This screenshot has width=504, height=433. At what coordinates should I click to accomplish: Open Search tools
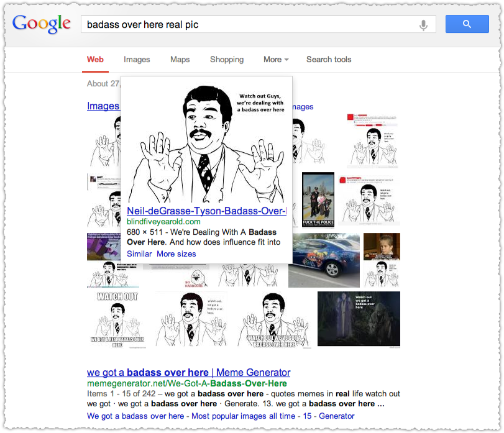(x=329, y=60)
